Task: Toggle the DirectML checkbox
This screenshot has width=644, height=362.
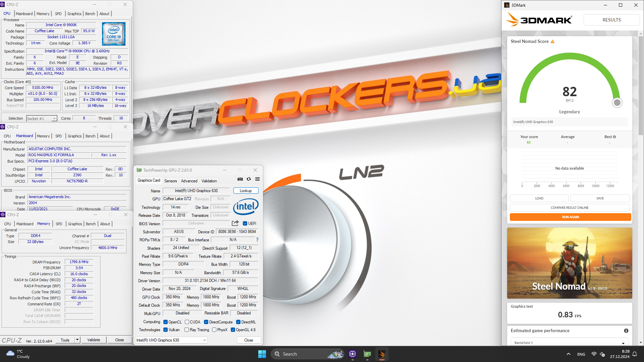Action: tap(238, 322)
